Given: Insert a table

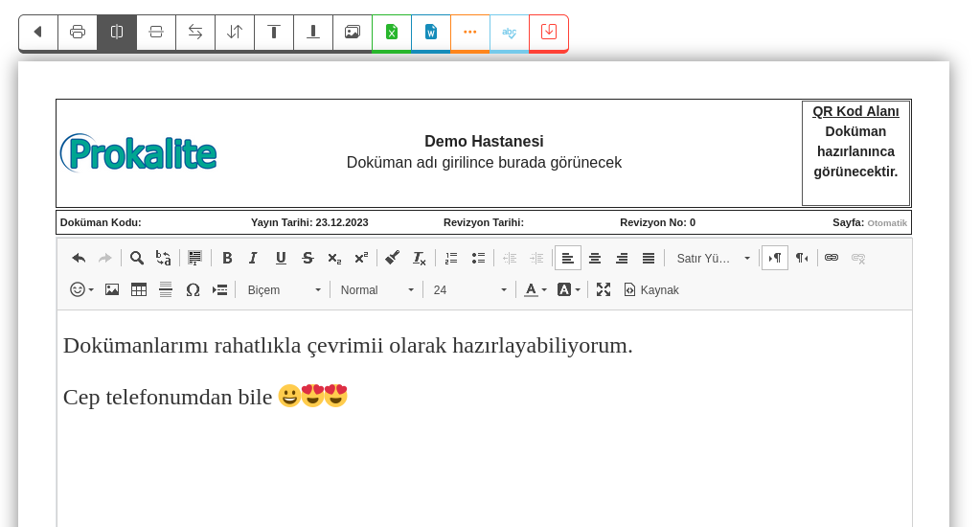Looking at the screenshot, I should (x=139, y=289).
